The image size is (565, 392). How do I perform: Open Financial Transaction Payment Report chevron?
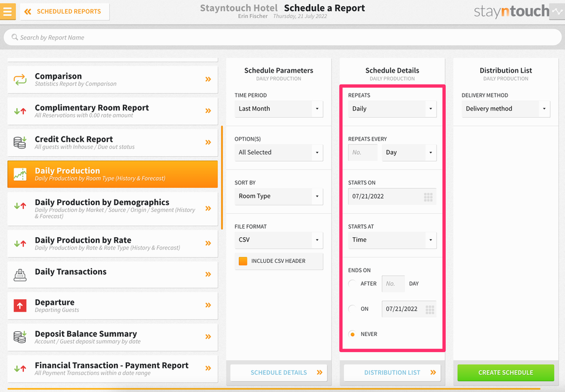click(208, 368)
